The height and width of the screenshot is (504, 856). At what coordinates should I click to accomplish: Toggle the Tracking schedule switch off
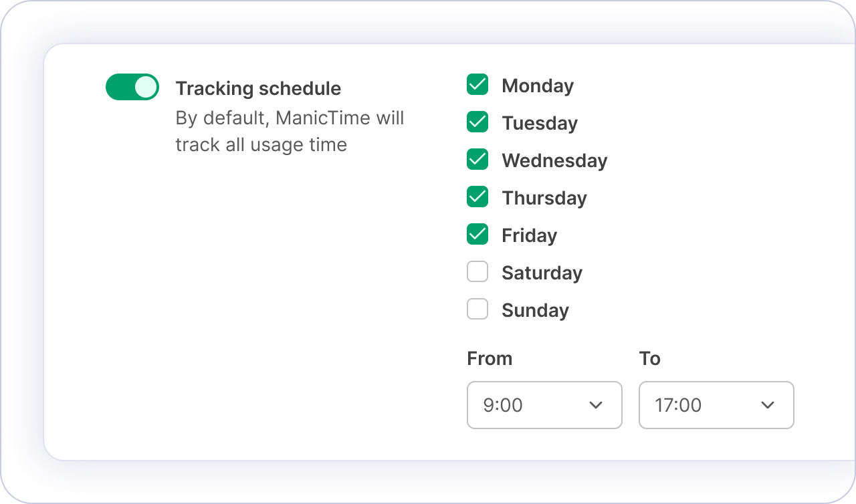click(132, 87)
